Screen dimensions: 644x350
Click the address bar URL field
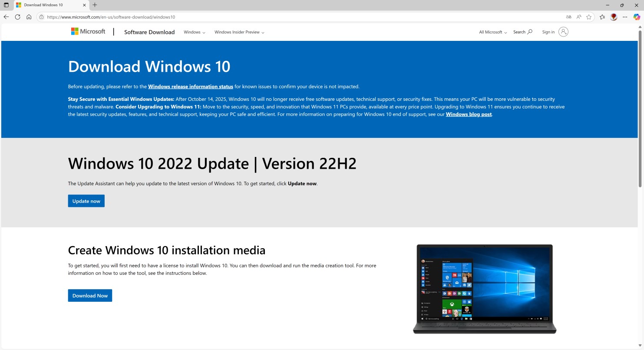[x=304, y=17]
